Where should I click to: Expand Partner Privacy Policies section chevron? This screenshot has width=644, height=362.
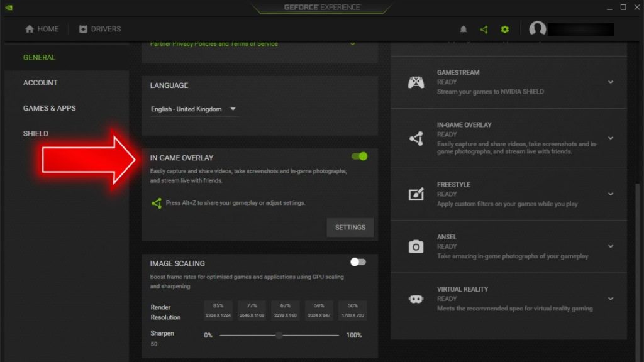tap(352, 44)
